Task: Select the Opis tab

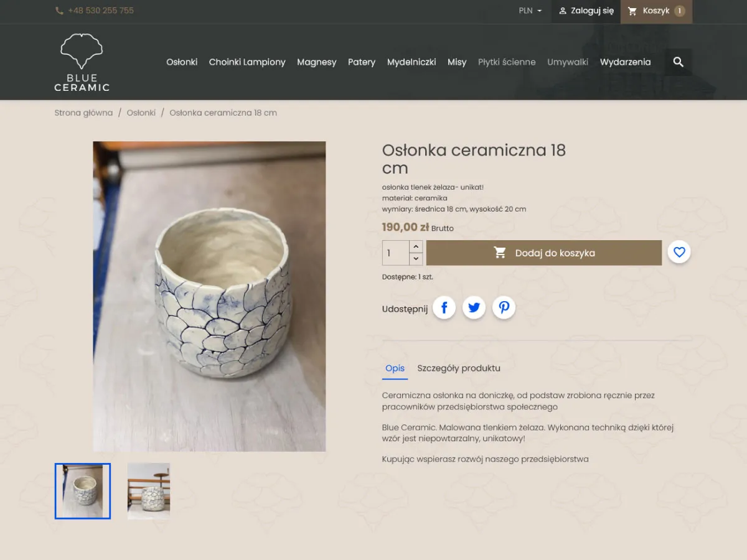Action: click(x=395, y=368)
